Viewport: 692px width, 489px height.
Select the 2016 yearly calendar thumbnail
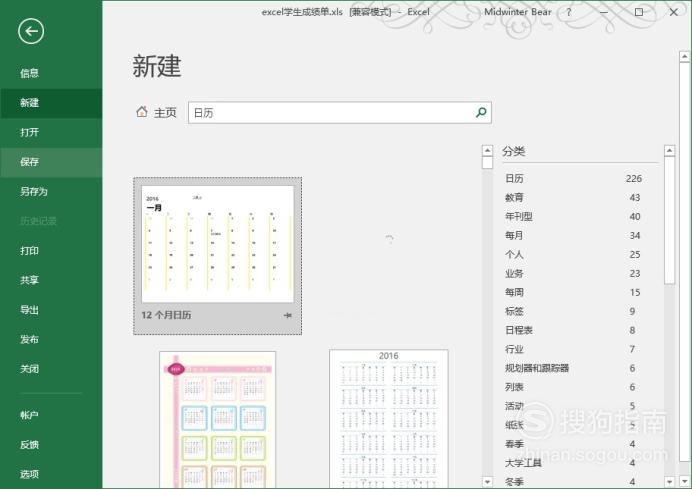388,419
